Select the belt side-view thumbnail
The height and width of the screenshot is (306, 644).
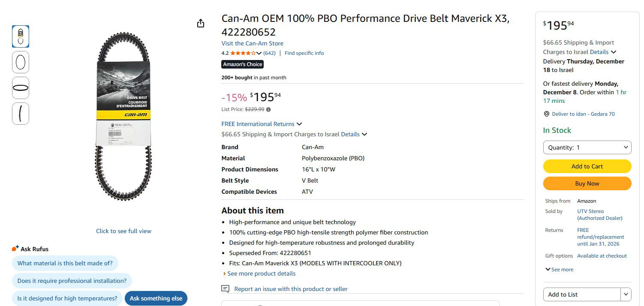click(21, 114)
